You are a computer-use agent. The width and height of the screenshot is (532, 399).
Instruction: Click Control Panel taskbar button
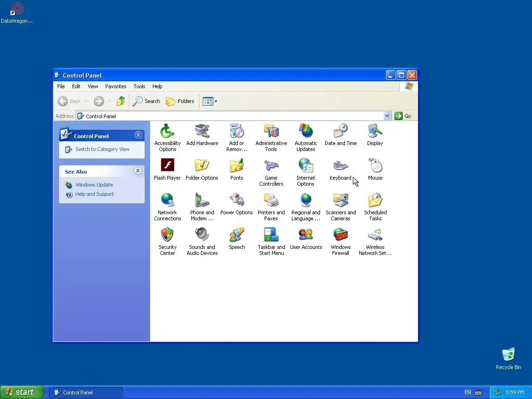86,393
